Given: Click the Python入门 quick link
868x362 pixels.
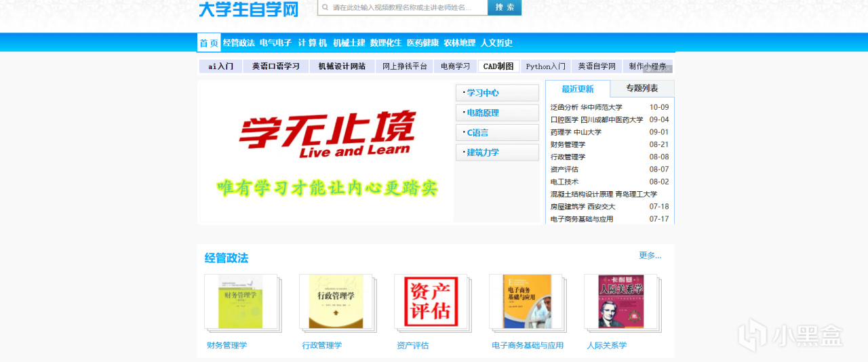Looking at the screenshot, I should pyautogui.click(x=546, y=66).
